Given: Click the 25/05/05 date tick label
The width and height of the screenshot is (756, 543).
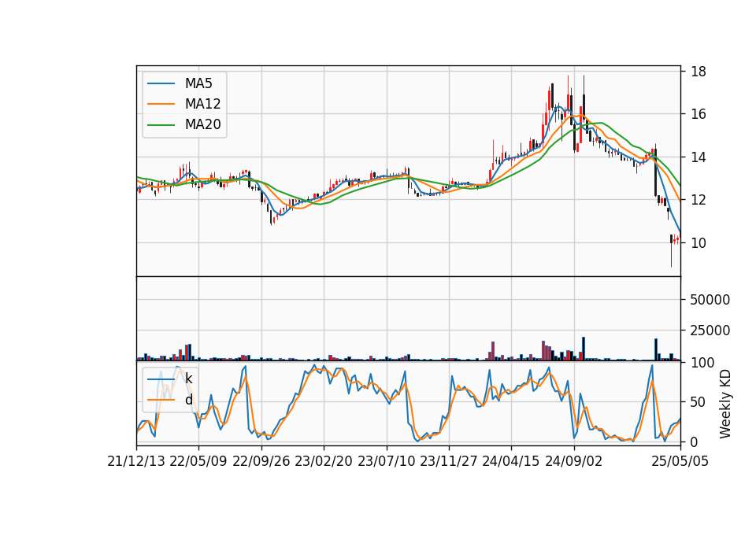Looking at the screenshot, I should click(x=680, y=462).
